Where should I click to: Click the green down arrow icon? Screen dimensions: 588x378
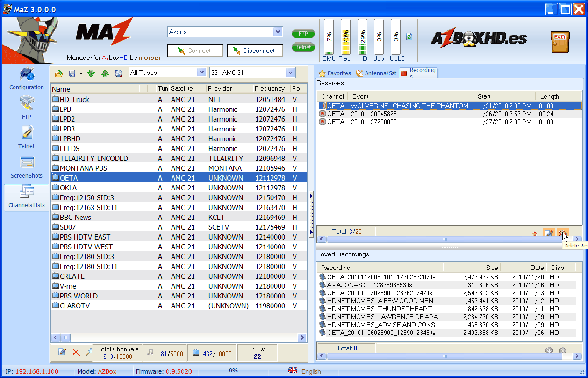pos(91,73)
